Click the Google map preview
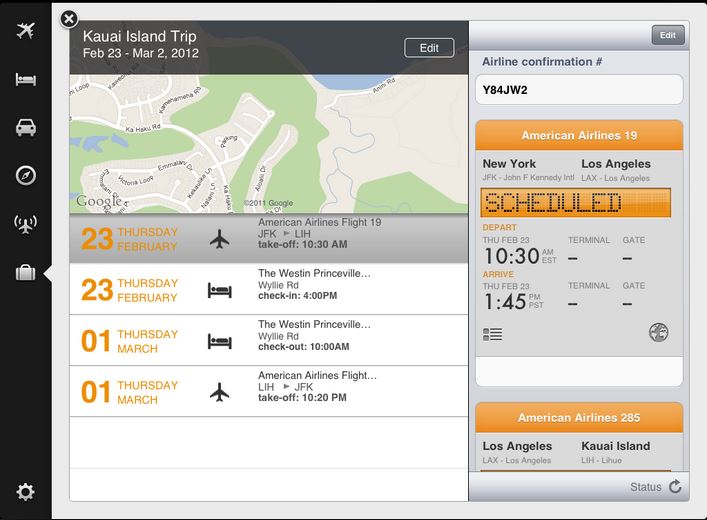707x520 pixels. (x=269, y=143)
